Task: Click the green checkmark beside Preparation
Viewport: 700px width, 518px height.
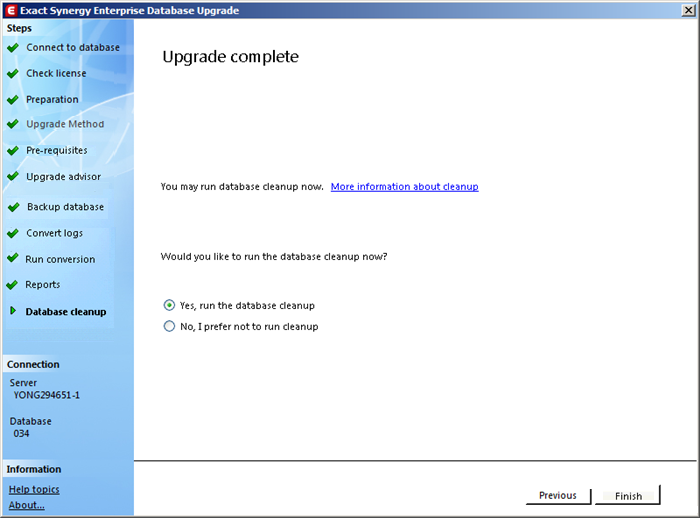Action: pyautogui.click(x=13, y=100)
